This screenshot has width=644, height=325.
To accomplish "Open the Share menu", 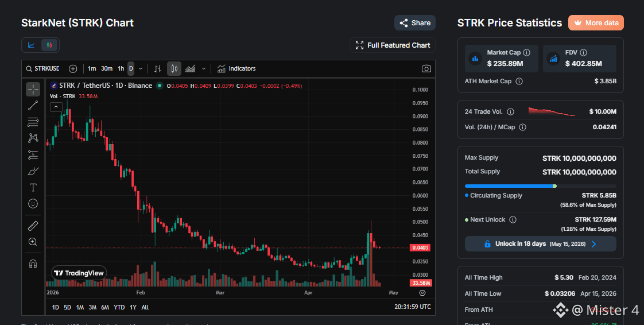I will [x=415, y=23].
